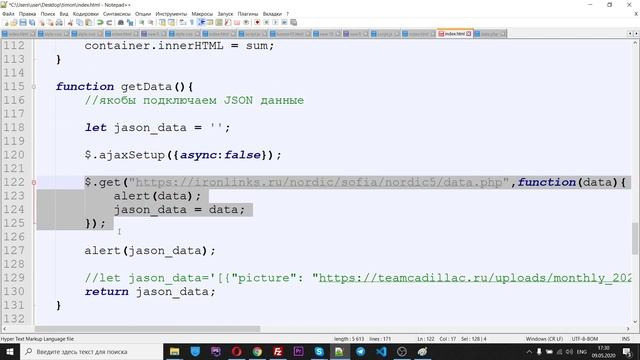
Task: Open Skype from the taskbar
Action: (319, 351)
